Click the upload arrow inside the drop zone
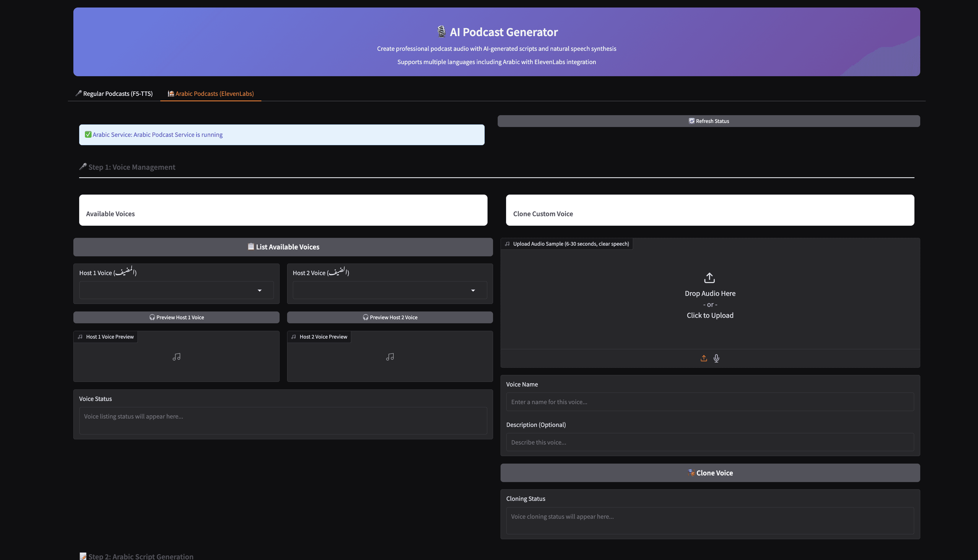Viewport: 978px width, 560px height. pyautogui.click(x=710, y=277)
